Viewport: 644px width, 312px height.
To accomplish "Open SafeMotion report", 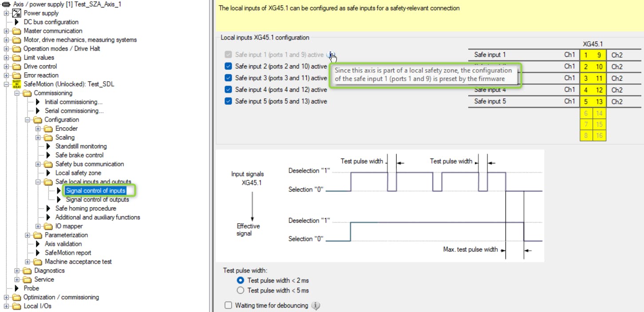I will (x=68, y=253).
